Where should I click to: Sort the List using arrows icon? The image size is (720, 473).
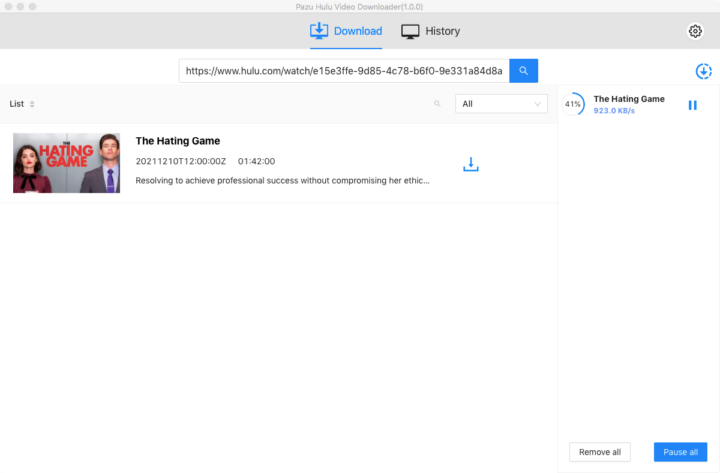pyautogui.click(x=32, y=104)
